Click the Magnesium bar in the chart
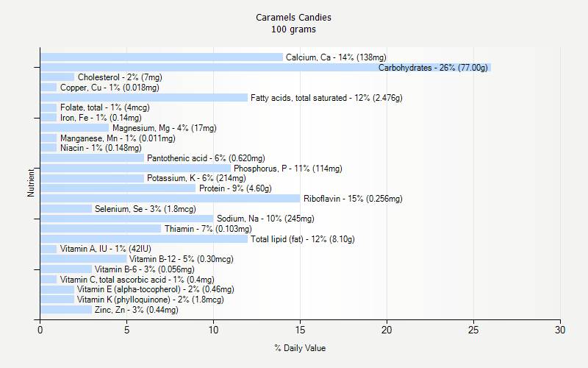The width and height of the screenshot is (588, 368). (75, 128)
